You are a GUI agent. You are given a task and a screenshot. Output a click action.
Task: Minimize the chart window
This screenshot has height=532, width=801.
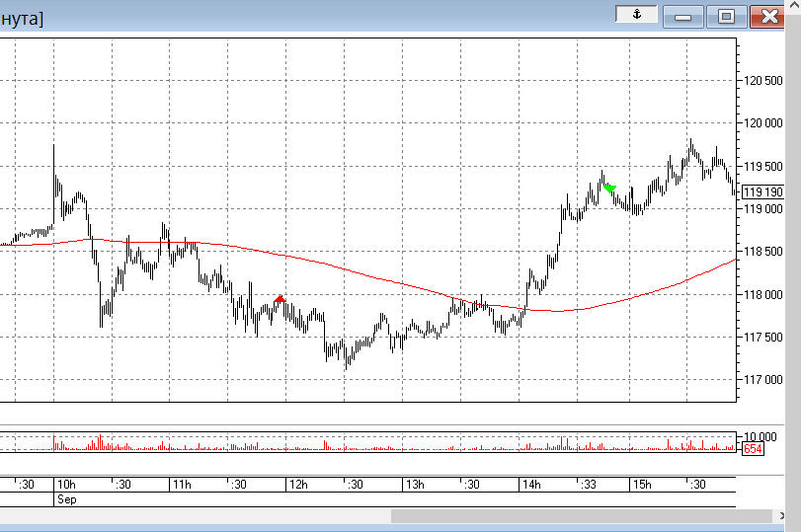[683, 17]
